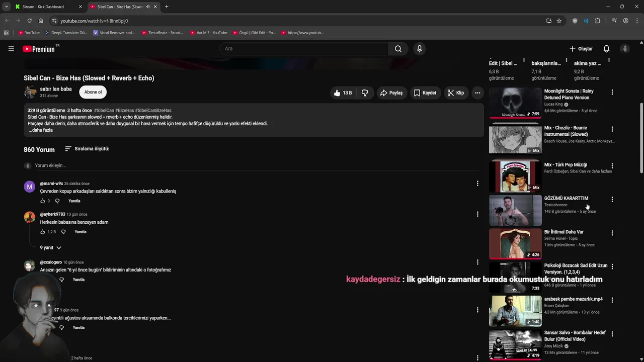This screenshot has height=362, width=644.
Task: Like the @mami-w9x comment
Action: coord(43,201)
